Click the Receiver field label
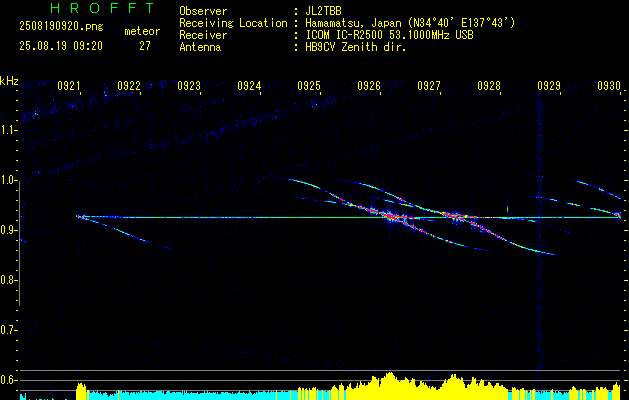The width and height of the screenshot is (629, 400). coord(203,35)
